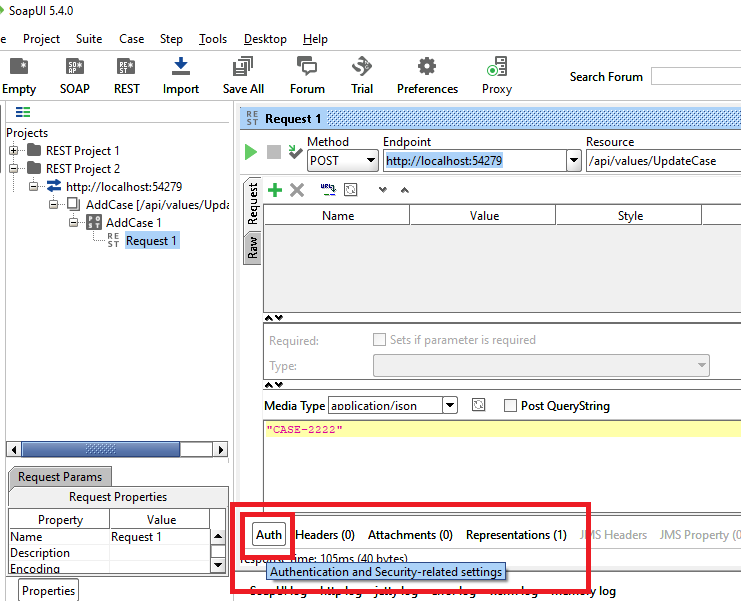Move parameter down with down chevron
Viewport: 741px width, 601px height.
pyautogui.click(x=383, y=190)
